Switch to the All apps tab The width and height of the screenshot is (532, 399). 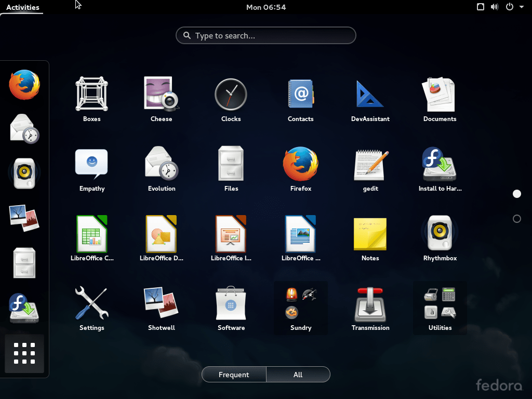(298, 375)
